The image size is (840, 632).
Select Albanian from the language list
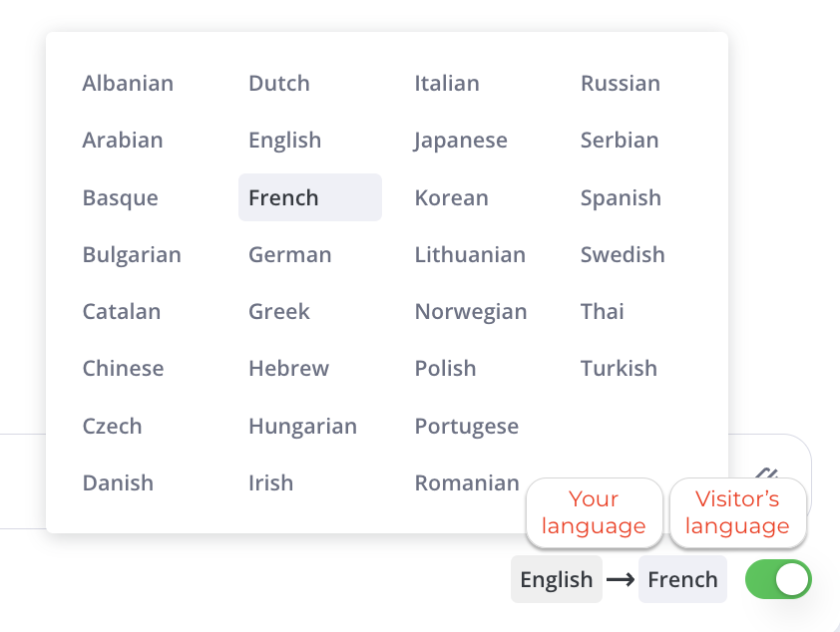tap(128, 84)
